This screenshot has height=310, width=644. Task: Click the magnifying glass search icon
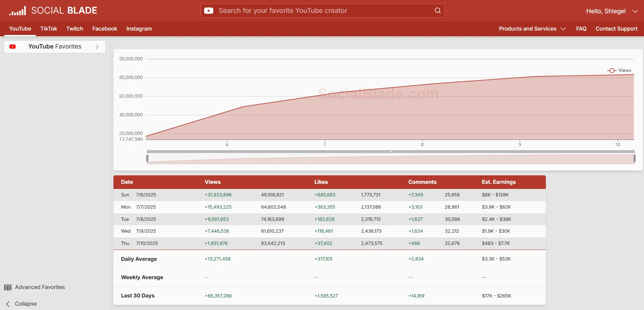coord(437,11)
